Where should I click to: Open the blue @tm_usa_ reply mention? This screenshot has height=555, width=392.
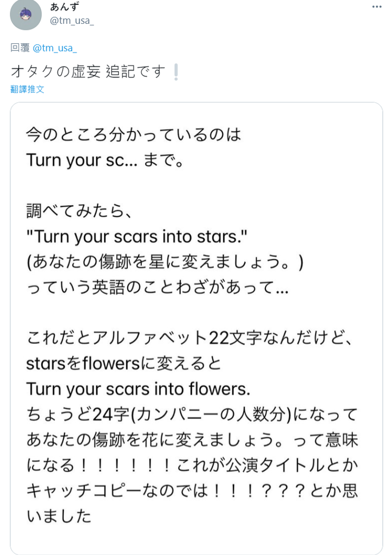coord(55,48)
